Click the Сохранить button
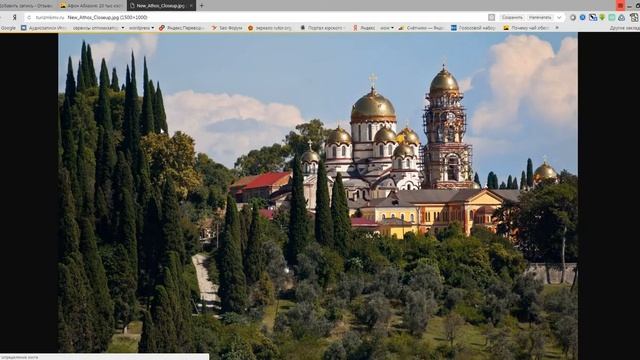Screen dimensions: 640x360 coord(512,18)
